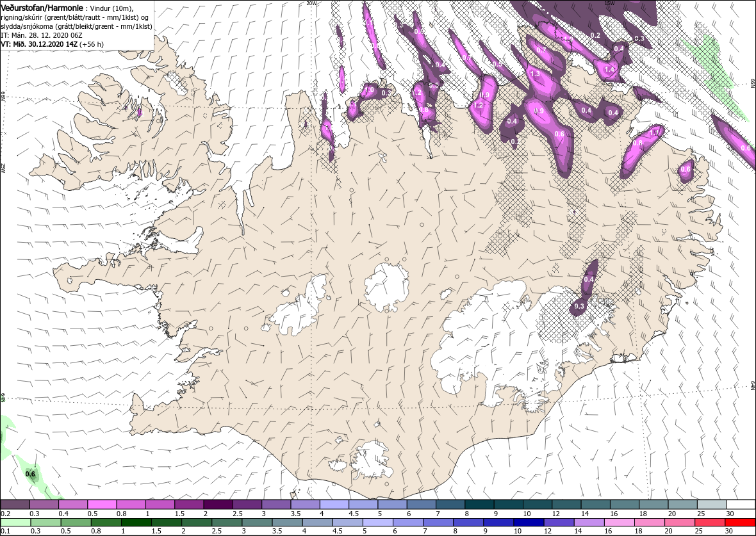Click the rain scale swatch starting at 4
Image resolution: width=756 pixels, height=536 pixels.
316,523
